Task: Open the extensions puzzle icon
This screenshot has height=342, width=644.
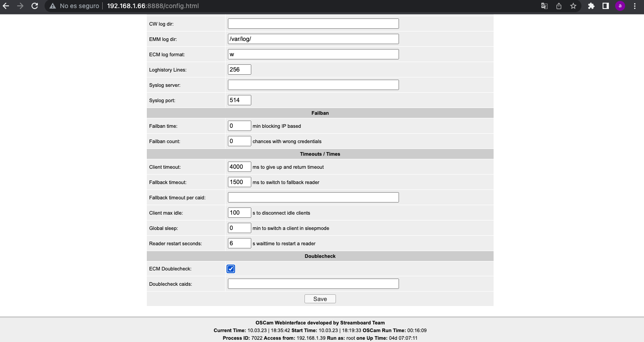Action: pos(591,6)
